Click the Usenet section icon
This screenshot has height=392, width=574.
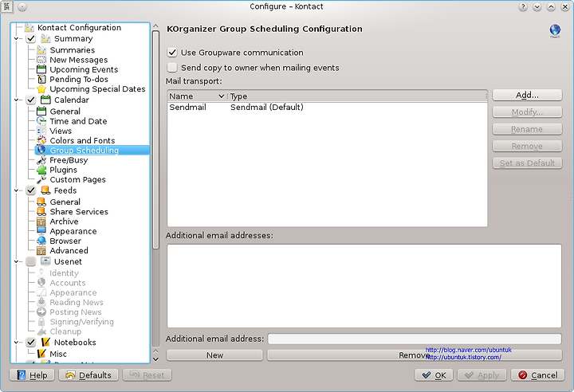45,261
